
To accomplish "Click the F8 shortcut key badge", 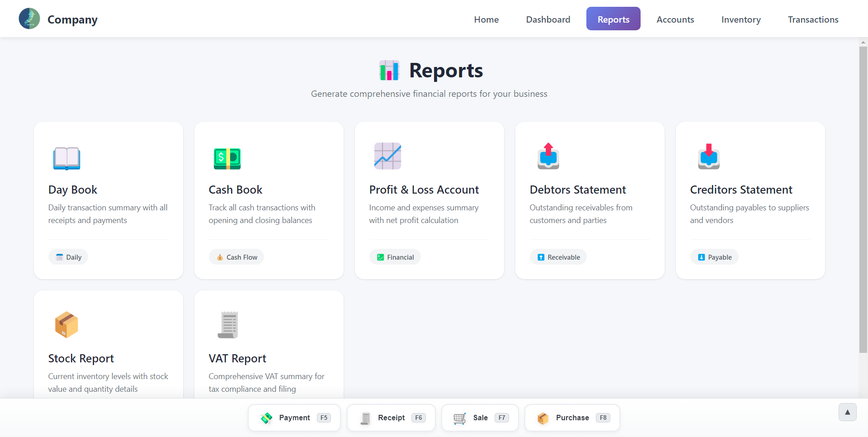I will tap(603, 418).
